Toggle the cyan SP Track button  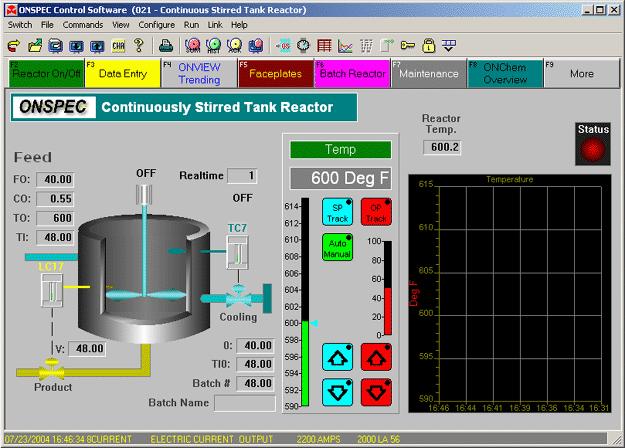337,212
